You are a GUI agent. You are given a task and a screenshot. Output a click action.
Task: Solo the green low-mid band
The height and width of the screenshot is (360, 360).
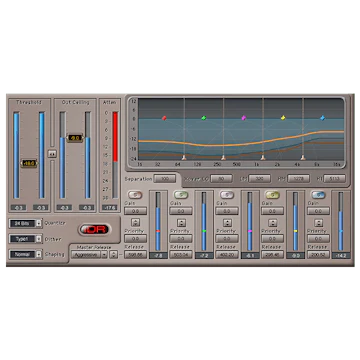point(181,195)
